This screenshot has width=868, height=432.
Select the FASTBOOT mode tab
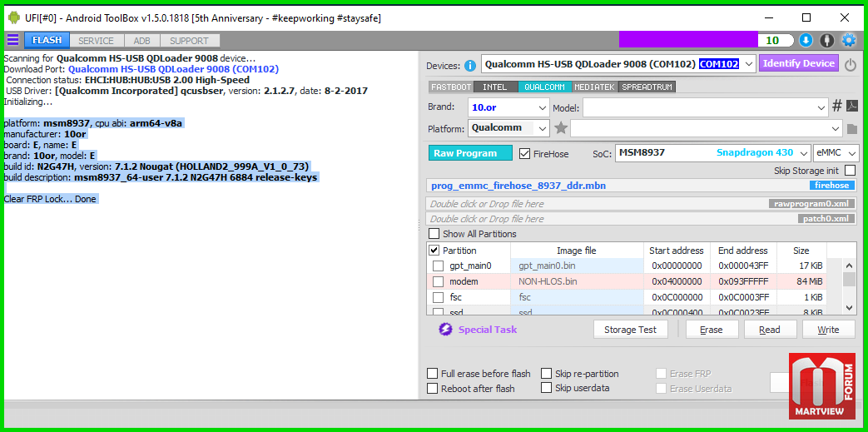click(450, 87)
